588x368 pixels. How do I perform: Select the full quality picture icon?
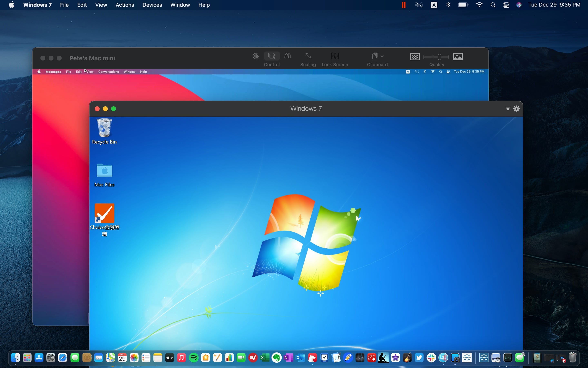point(458,57)
